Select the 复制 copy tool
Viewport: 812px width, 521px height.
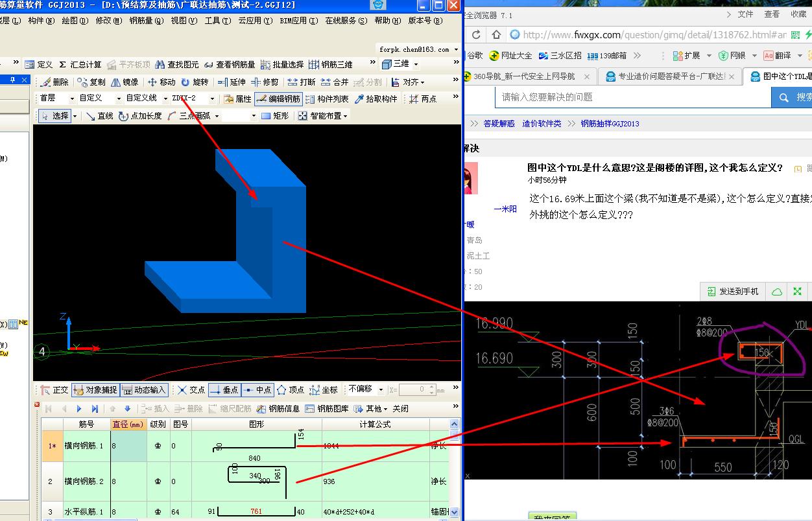pyautogui.click(x=91, y=82)
